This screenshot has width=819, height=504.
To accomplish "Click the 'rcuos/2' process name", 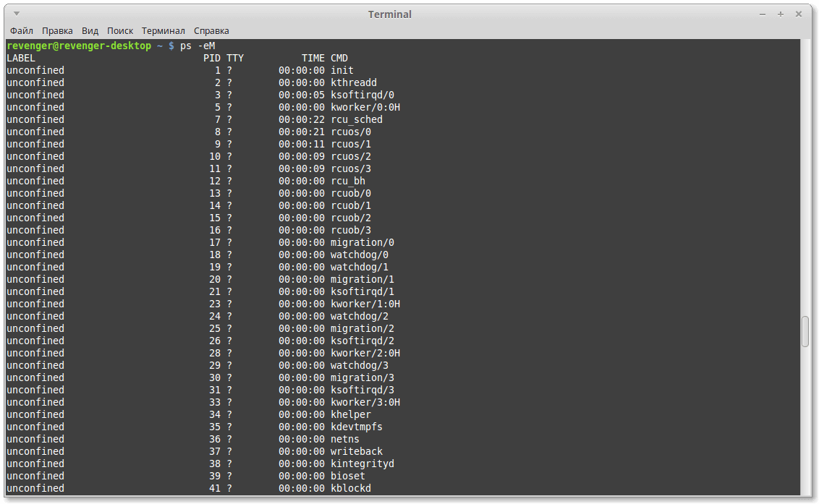I will coord(351,156).
